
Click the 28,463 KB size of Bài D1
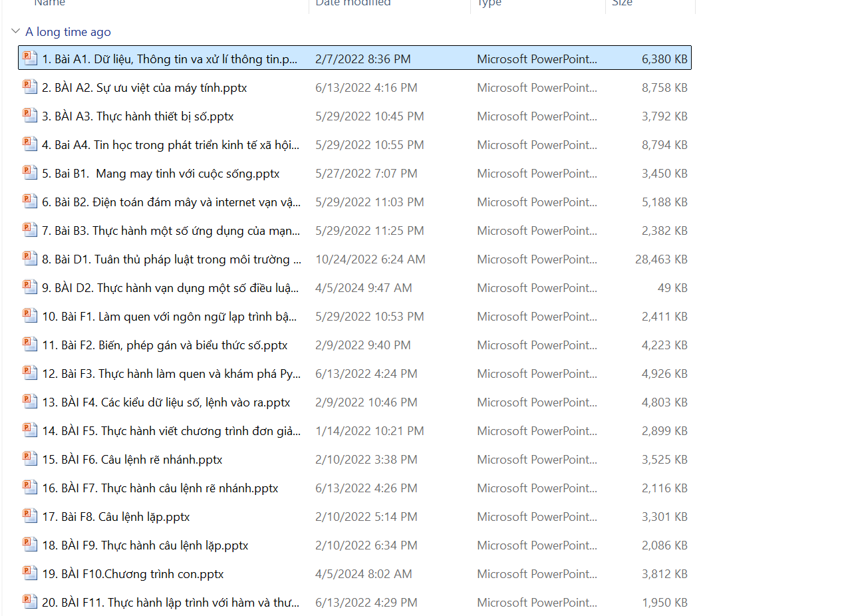pyautogui.click(x=660, y=259)
